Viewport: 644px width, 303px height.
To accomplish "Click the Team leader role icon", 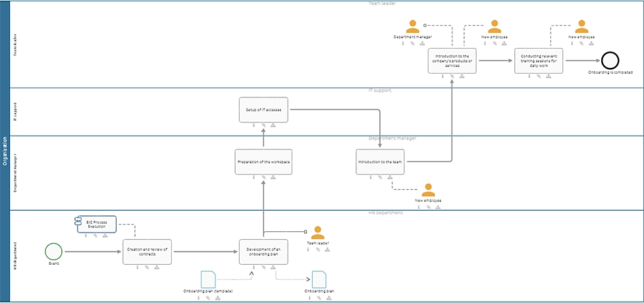I will point(317,233).
